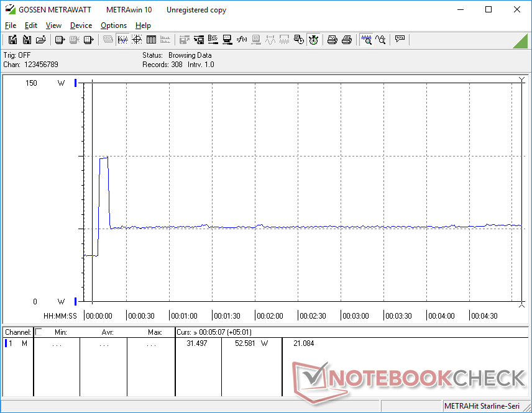This screenshot has height=413, width=532.
Task: Click the curve zoom-out magnifier icon
Action: pos(381,40)
